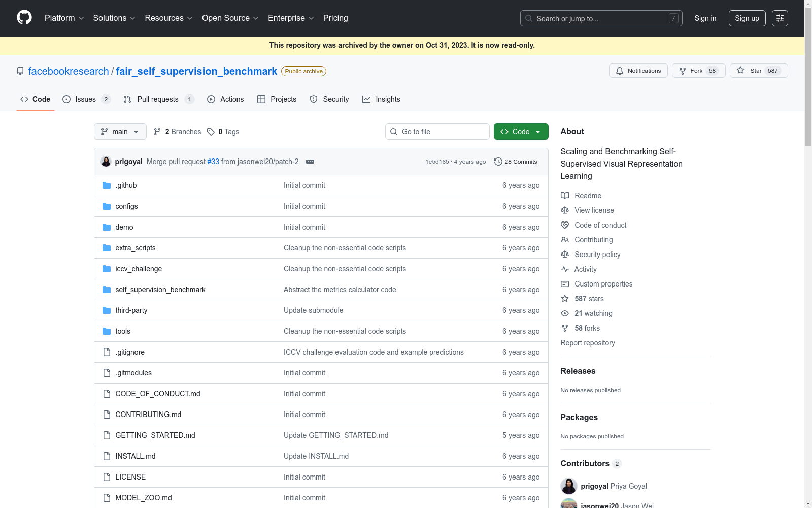Image resolution: width=812 pixels, height=508 pixels.
Task: Click the watching eye icon
Action: (565, 313)
